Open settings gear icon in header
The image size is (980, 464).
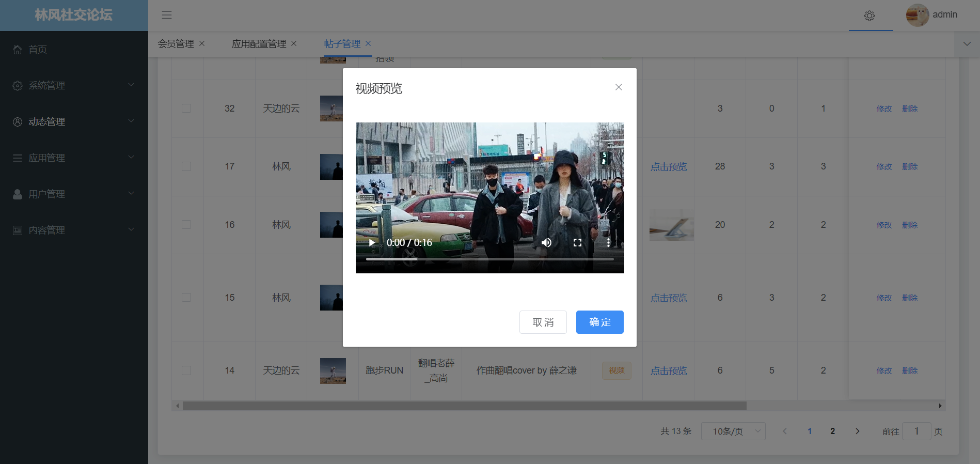pos(870,16)
